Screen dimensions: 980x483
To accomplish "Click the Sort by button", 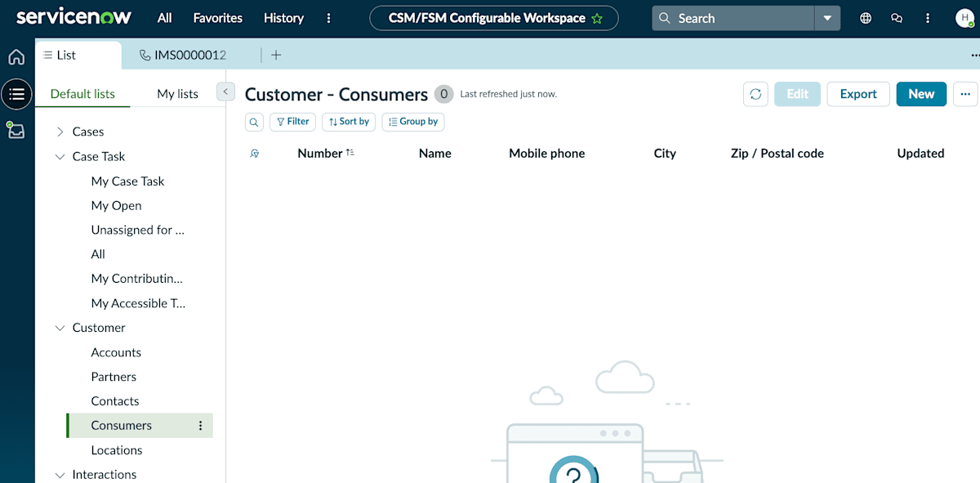I will (x=349, y=122).
